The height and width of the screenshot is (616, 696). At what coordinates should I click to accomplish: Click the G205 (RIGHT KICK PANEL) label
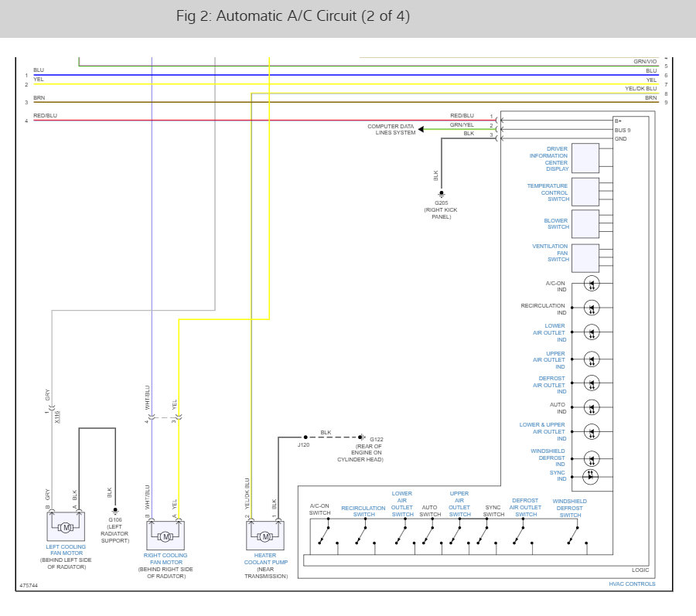[x=441, y=210]
